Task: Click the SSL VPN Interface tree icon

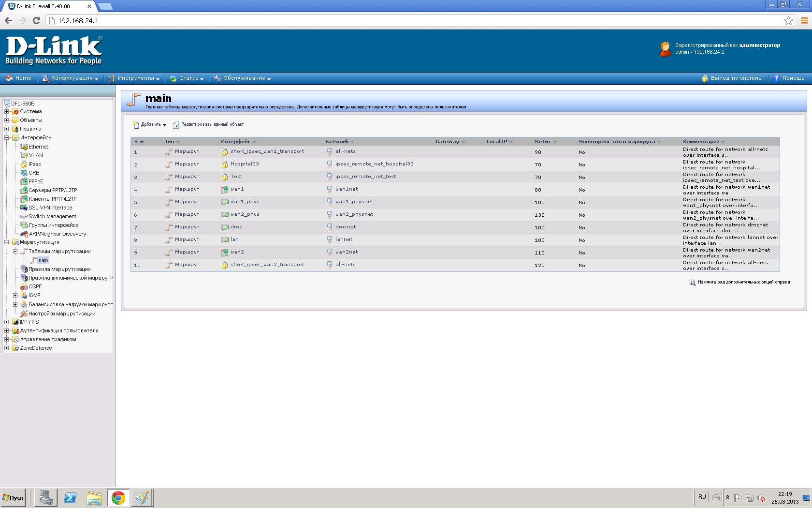Action: (x=24, y=208)
